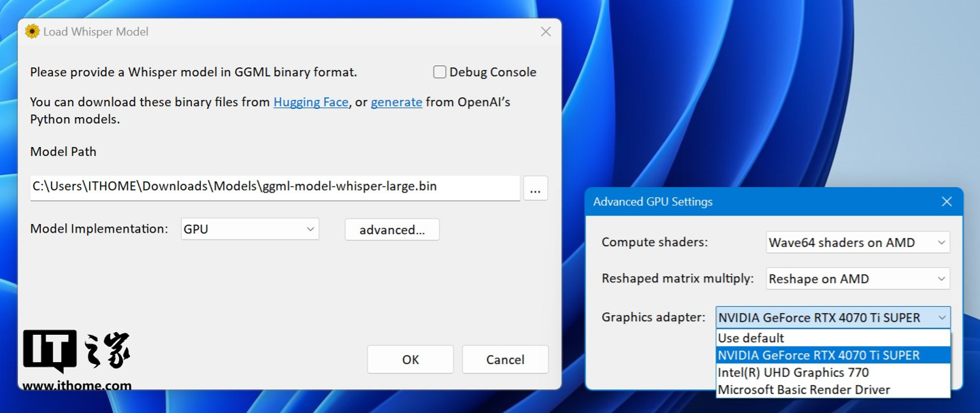Screen dimensions: 980x413
Task: Click the sunflower icon in the title bar
Action: pyautogui.click(x=32, y=31)
